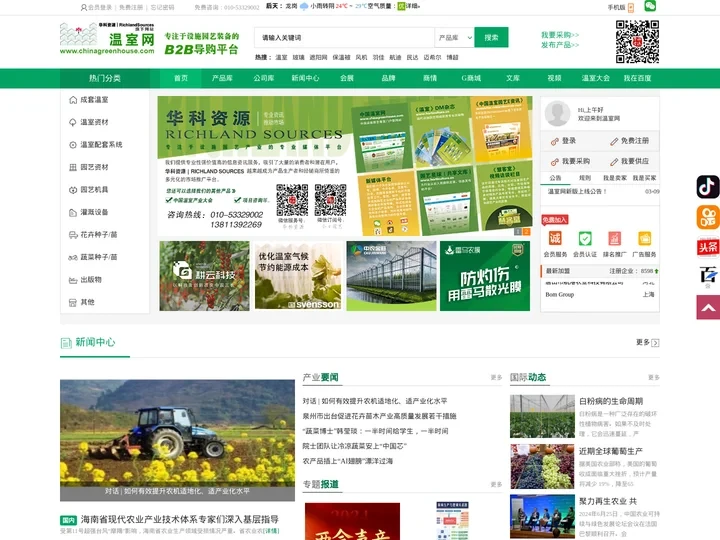The height and width of the screenshot is (540, 720).
Task: Click the back-to-top arrow button
Action: click(x=708, y=307)
